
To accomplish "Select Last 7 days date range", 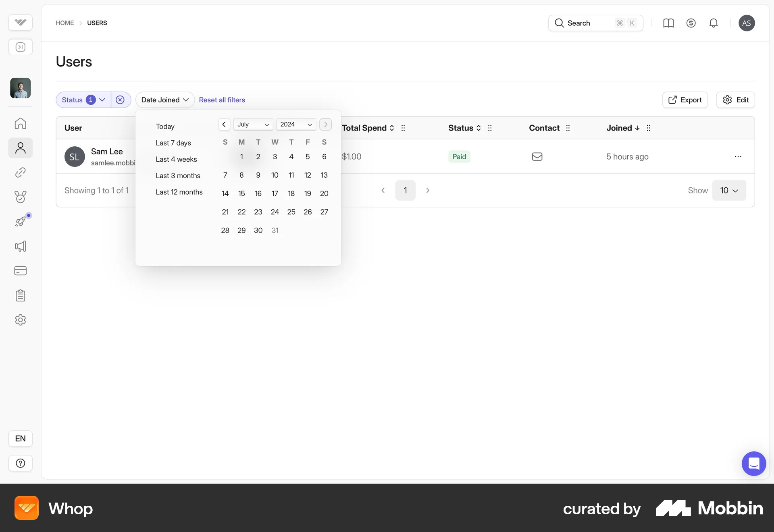I will [x=173, y=143].
